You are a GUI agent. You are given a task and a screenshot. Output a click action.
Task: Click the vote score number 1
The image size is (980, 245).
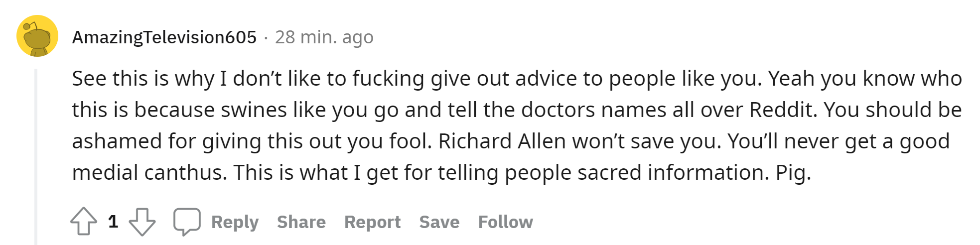click(113, 222)
